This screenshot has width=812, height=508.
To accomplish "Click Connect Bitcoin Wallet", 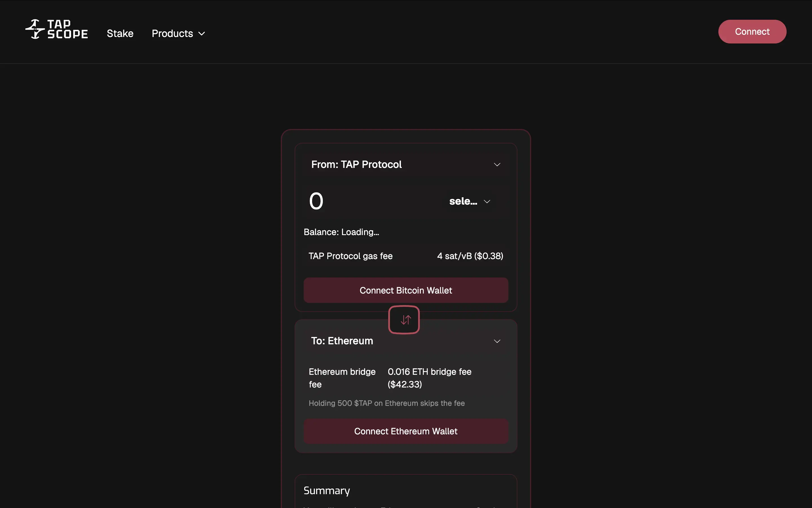I will point(406,290).
